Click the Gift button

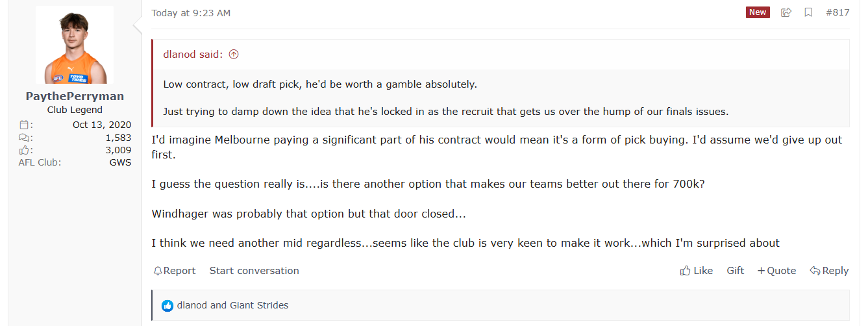point(735,271)
